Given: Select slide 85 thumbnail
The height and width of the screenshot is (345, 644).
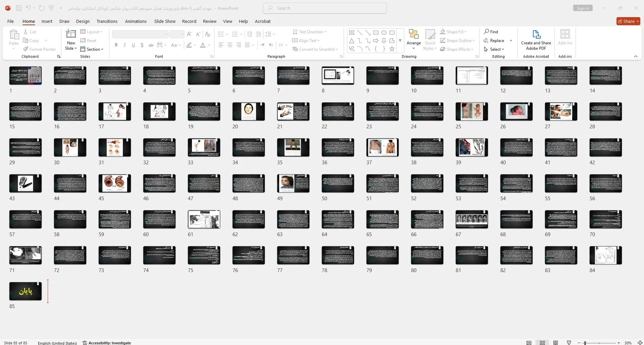Looking at the screenshot, I should 26,291.
